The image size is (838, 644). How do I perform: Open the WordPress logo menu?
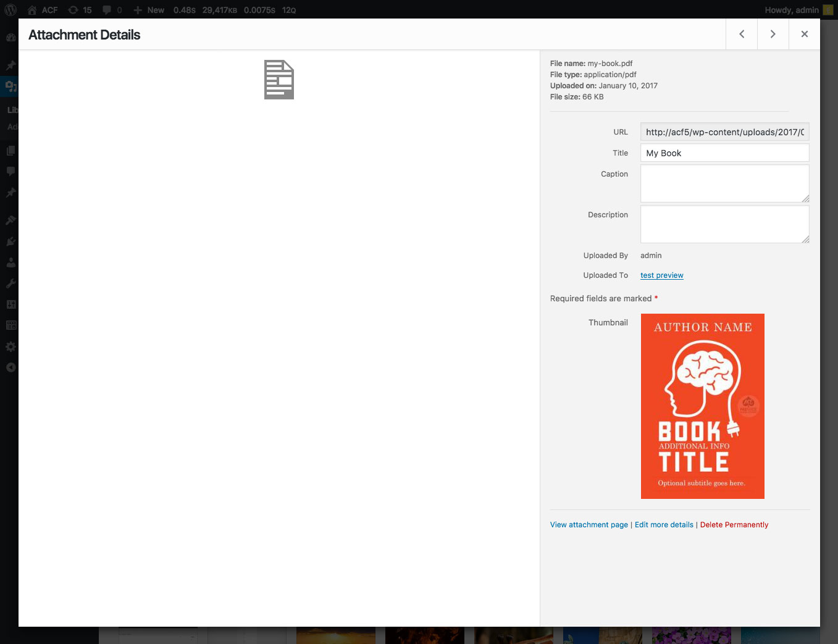coord(10,10)
